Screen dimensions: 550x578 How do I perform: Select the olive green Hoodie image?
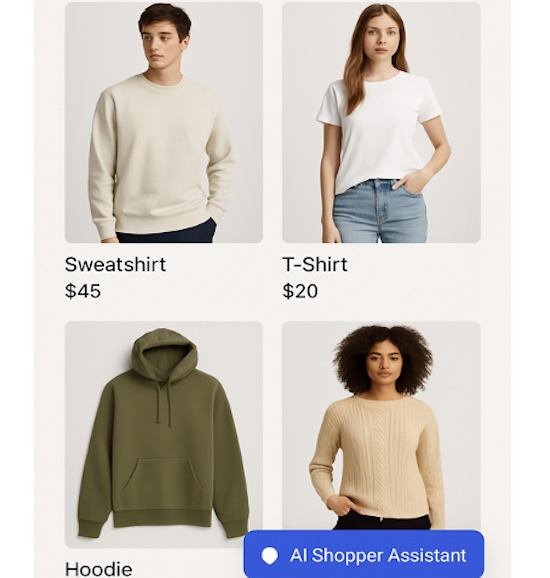click(x=164, y=435)
